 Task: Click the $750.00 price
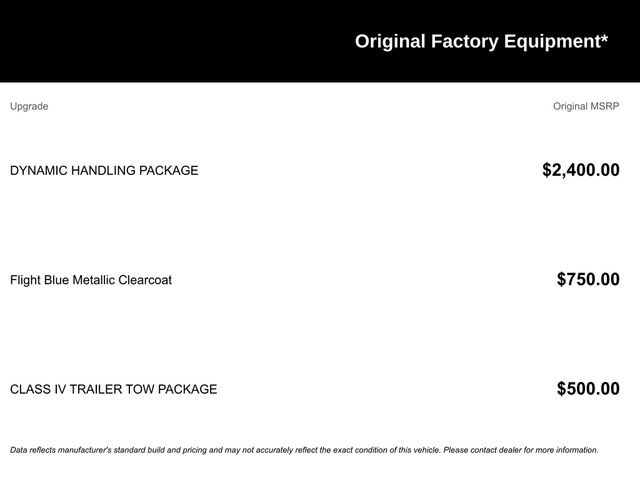pos(588,280)
